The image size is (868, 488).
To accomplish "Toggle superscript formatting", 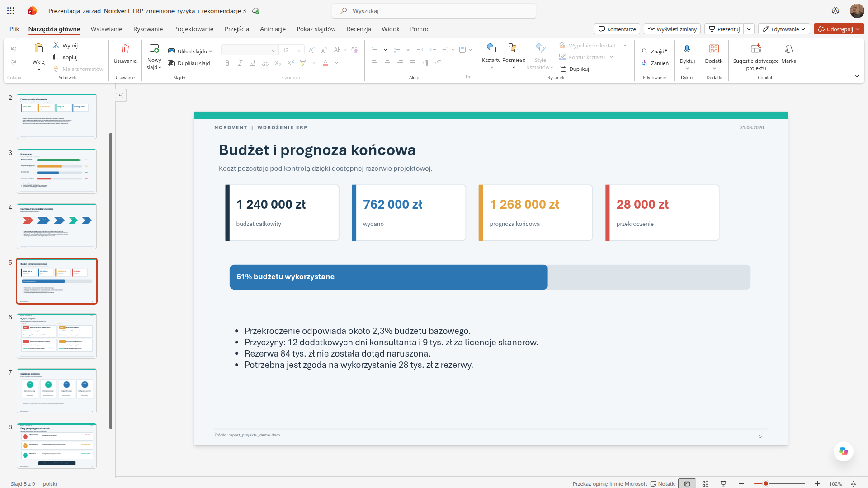I will tap(291, 63).
